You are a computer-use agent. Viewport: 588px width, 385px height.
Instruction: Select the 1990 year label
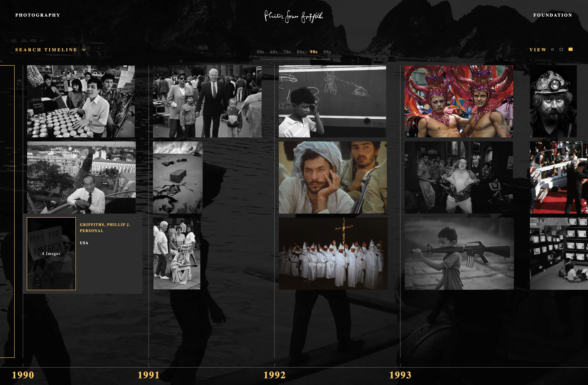click(x=23, y=375)
